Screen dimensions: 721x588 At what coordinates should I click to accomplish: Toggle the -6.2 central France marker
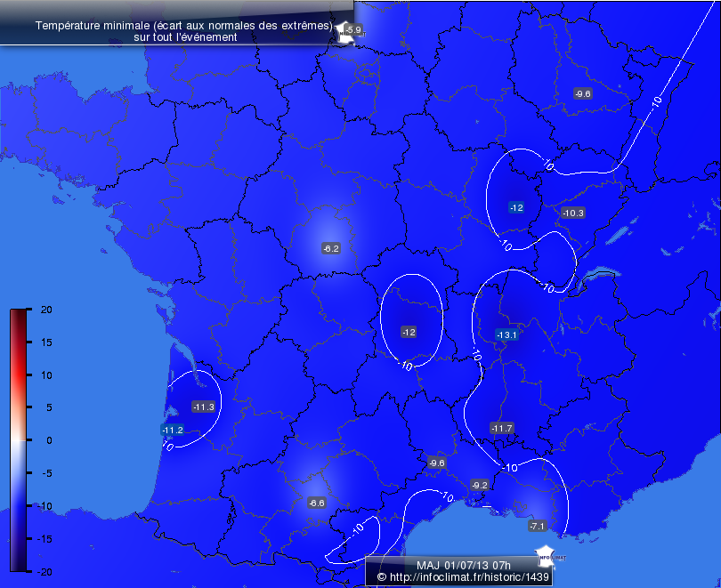tap(329, 248)
